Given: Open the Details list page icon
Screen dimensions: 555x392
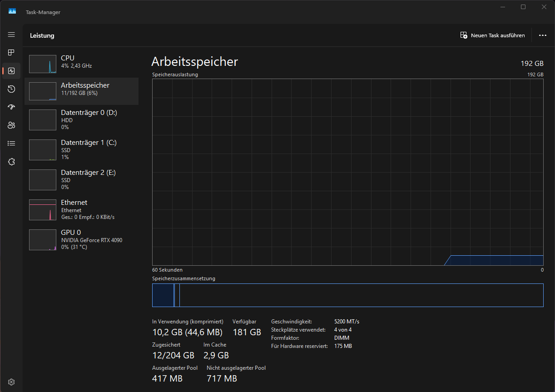Looking at the screenshot, I should [11, 144].
